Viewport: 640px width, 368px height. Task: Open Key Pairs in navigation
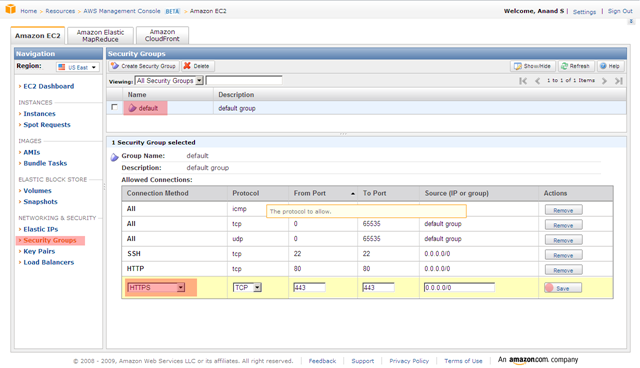tap(39, 251)
